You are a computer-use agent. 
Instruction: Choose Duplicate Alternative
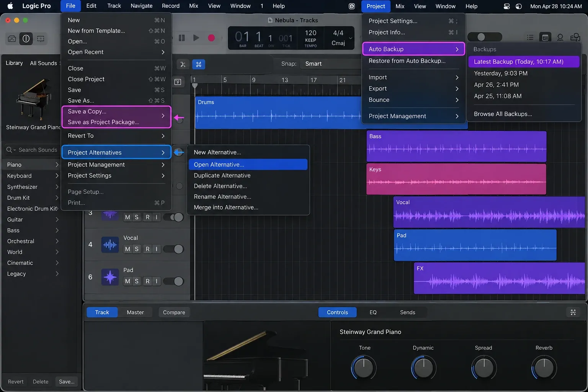(x=248, y=175)
